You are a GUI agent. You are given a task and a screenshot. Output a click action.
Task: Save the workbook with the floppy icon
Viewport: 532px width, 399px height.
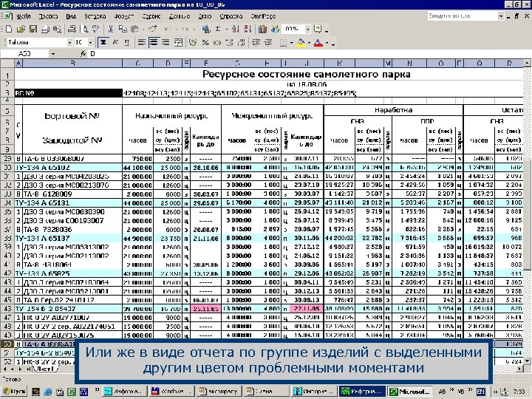point(33,29)
